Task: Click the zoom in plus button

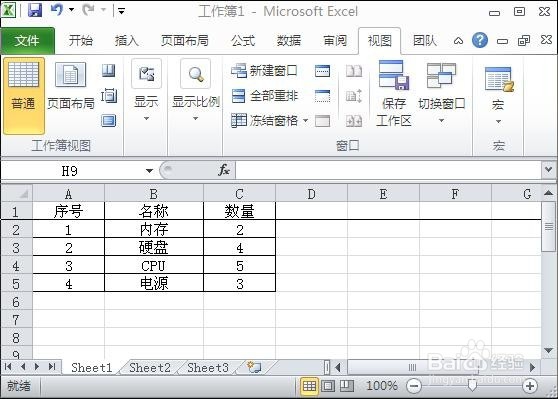Action: [530, 386]
